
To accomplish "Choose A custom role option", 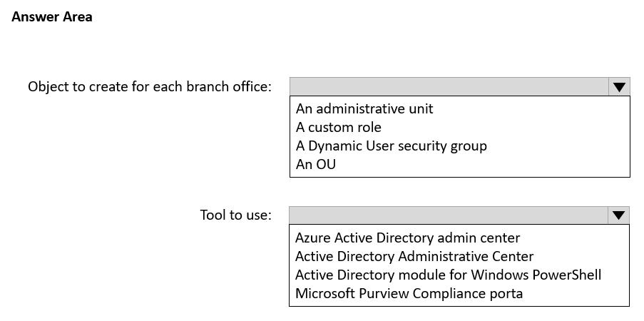I will coord(339,127).
